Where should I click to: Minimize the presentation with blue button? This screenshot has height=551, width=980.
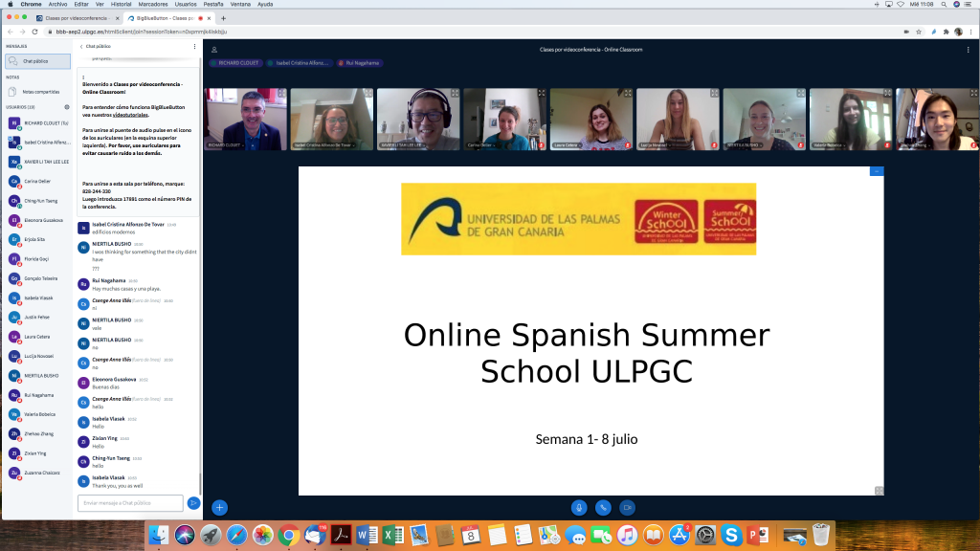(876, 171)
